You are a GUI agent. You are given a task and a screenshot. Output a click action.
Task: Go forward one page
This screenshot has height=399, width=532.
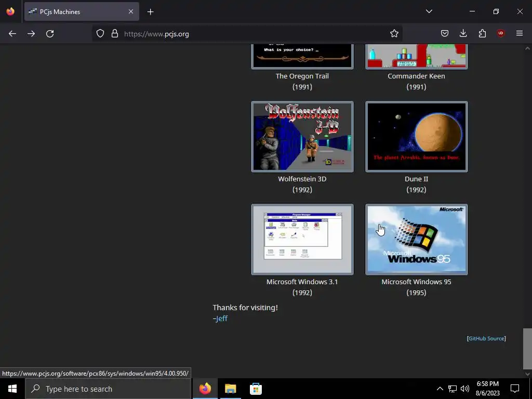coord(31,34)
